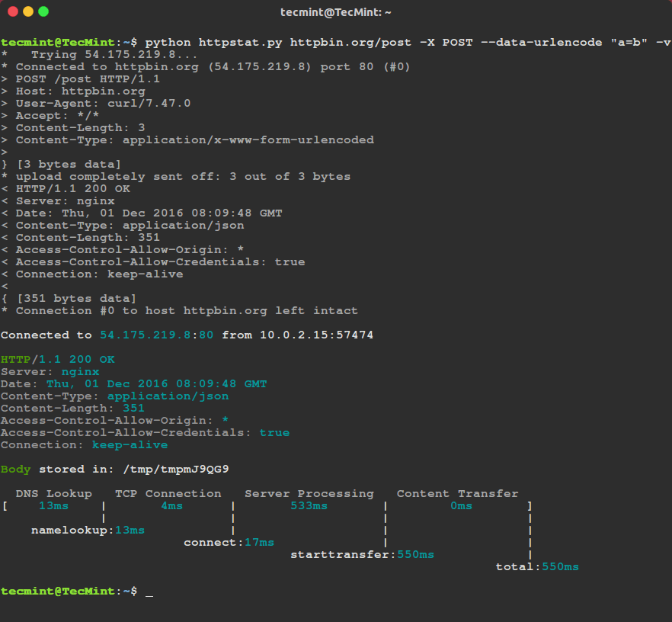Click the Content Transfer 0ms timing value
Screen dimensions: 672x622
tap(460, 505)
